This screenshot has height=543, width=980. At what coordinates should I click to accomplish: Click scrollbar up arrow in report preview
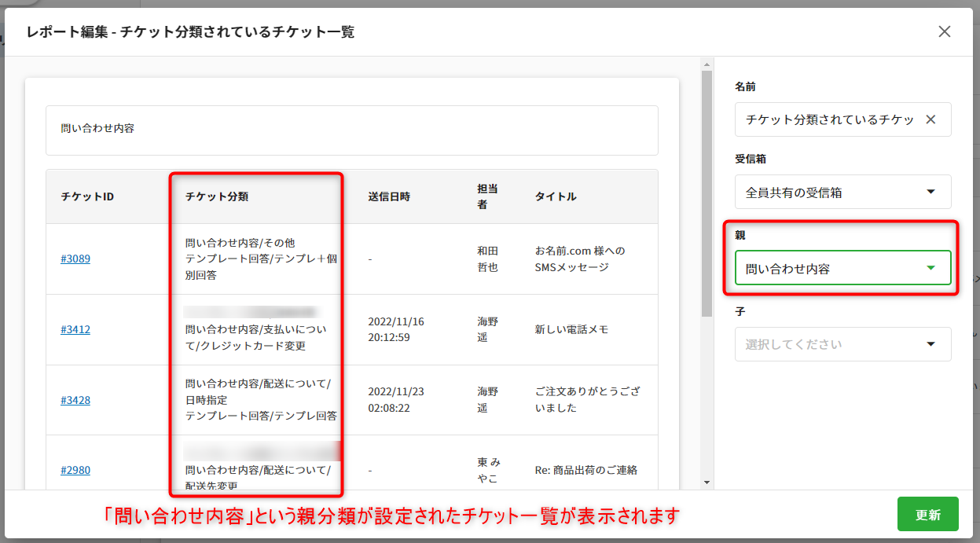click(x=707, y=64)
